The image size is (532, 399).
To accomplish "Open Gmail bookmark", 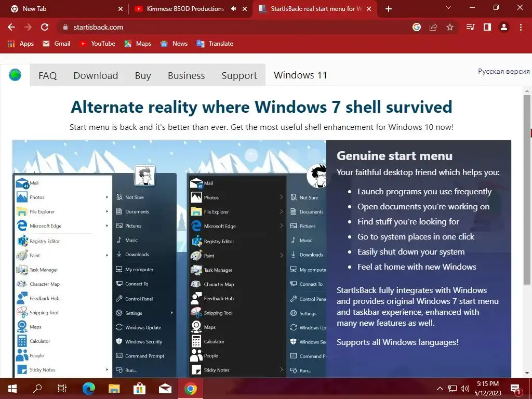I will (57, 44).
